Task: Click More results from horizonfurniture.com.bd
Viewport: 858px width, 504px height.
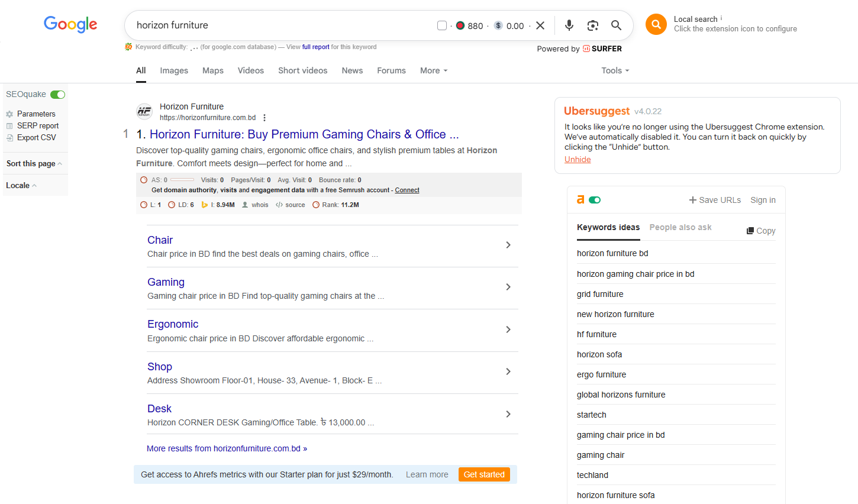Action: (227, 448)
